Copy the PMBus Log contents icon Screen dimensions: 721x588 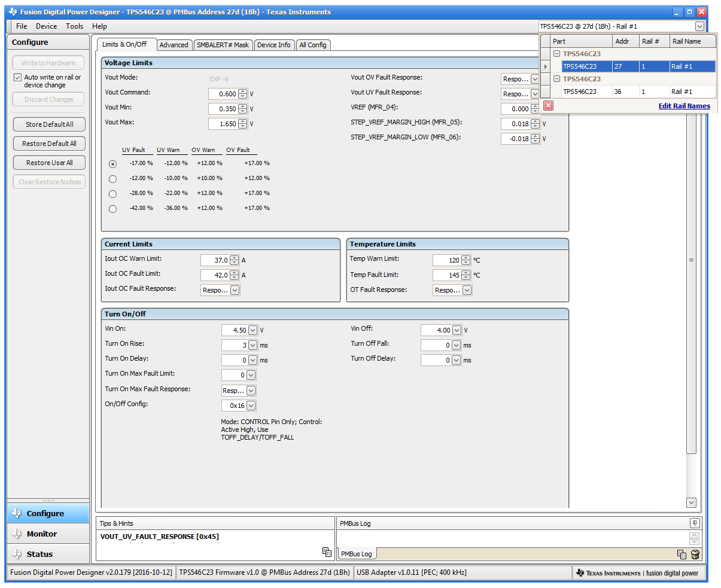[x=682, y=555]
